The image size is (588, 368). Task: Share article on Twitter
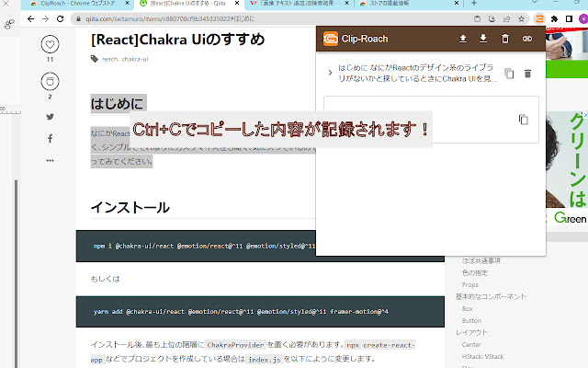click(50, 117)
